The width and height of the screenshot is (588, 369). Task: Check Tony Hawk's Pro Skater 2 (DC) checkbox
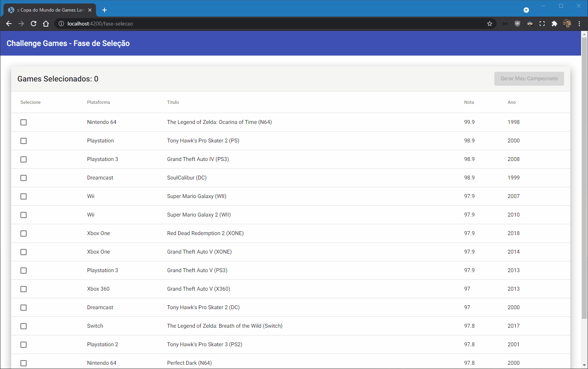pos(24,308)
